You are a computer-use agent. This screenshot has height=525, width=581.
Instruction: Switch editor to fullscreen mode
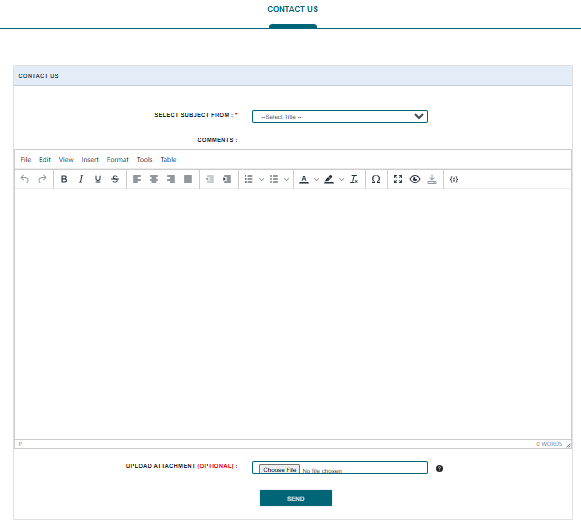click(398, 179)
